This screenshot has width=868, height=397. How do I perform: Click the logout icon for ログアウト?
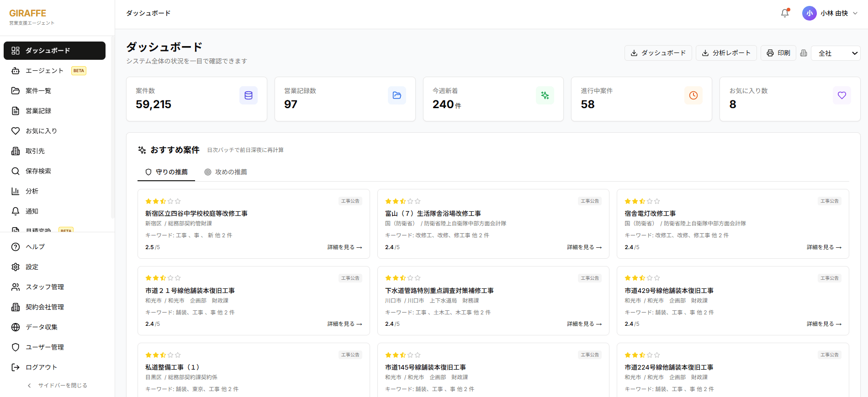click(x=16, y=367)
